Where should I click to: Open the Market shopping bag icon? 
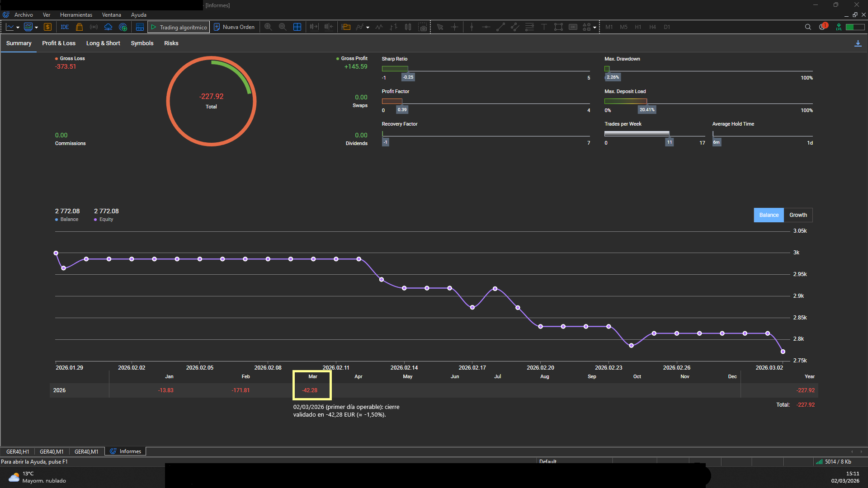tap(79, 27)
